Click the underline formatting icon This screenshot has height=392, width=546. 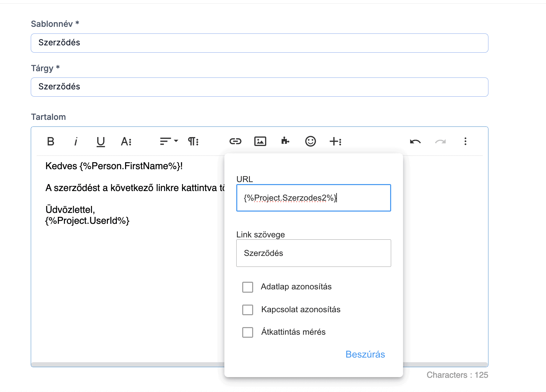[101, 141]
